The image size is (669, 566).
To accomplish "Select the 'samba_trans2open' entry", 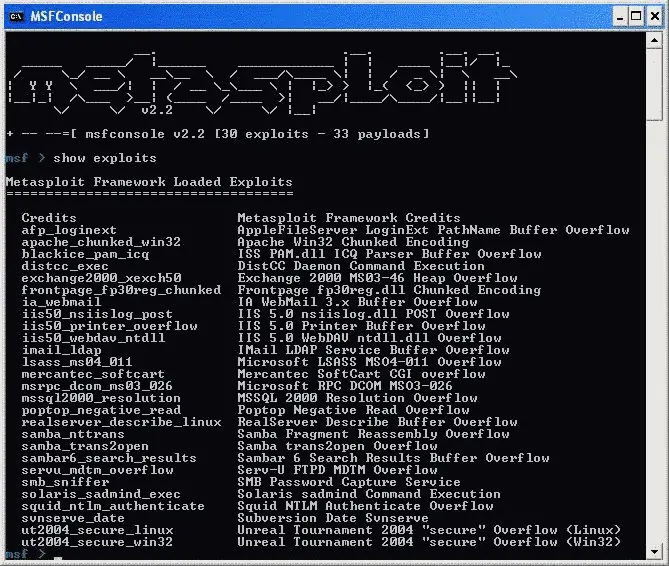I will pos(85,446).
